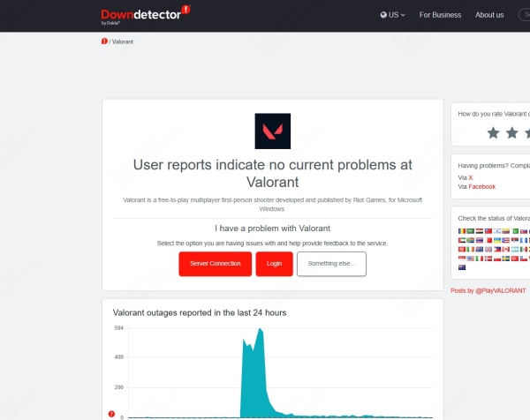Rate Valorant with the second star
Image resolution: width=530 pixels, height=420 pixels.
coord(512,132)
